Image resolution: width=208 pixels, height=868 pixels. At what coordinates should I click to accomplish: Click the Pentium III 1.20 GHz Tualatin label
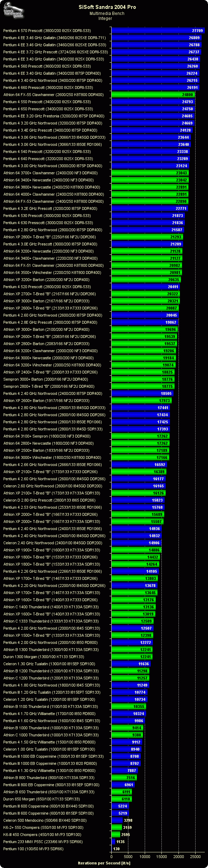[52, 692]
